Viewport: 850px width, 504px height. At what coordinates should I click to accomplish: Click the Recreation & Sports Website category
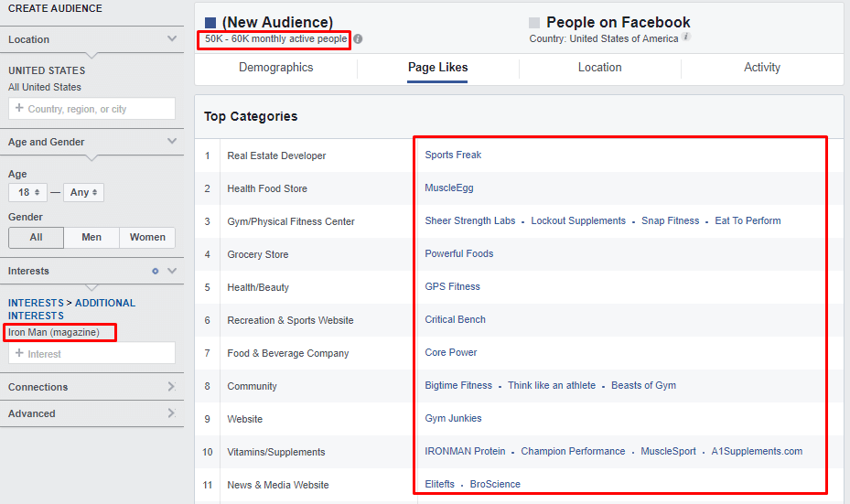(x=290, y=320)
